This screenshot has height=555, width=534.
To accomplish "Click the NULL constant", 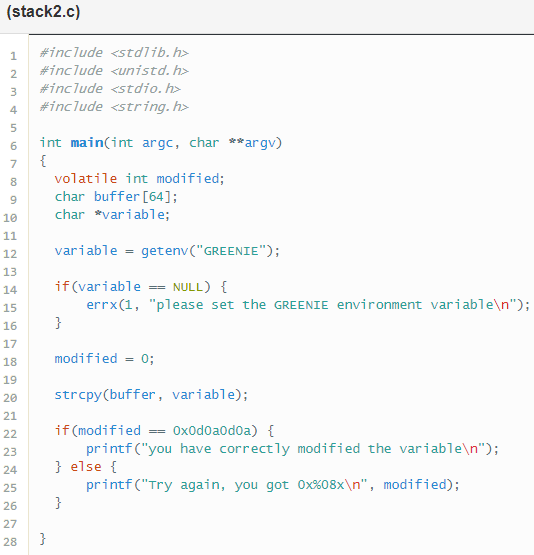I will [188, 287].
